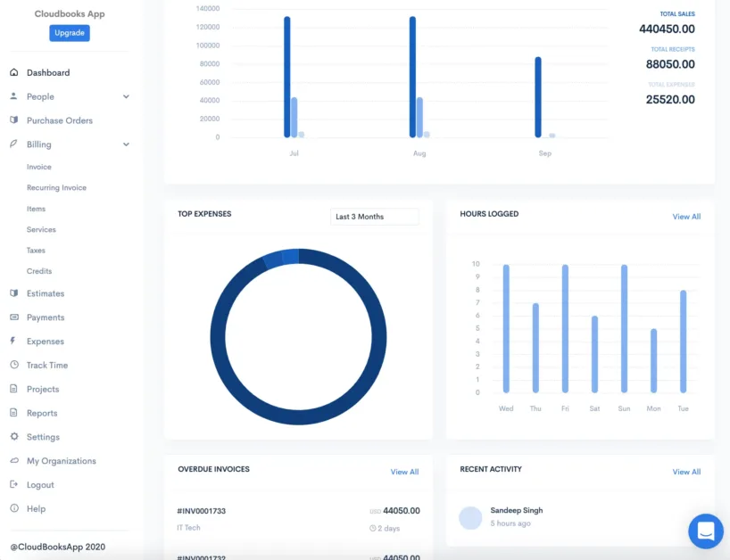The height and width of the screenshot is (560, 730).
Task: Click the Expenses lightning icon
Action: [x=13, y=342]
